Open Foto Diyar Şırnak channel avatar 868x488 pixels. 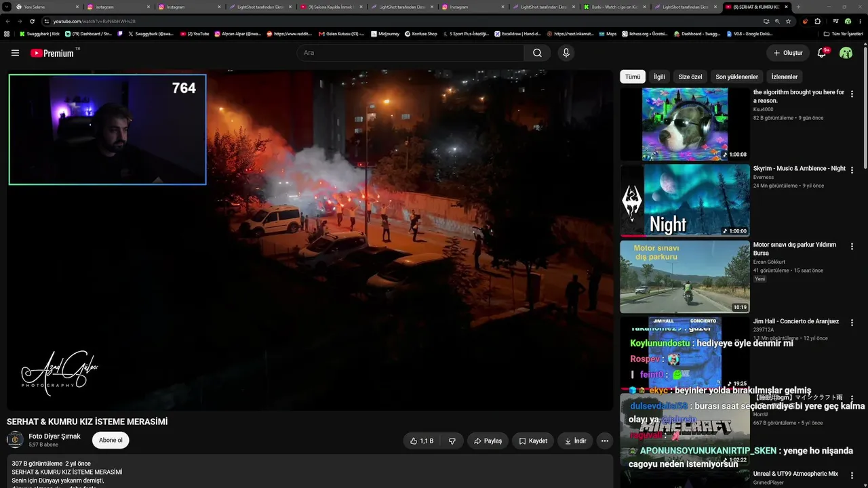click(15, 440)
